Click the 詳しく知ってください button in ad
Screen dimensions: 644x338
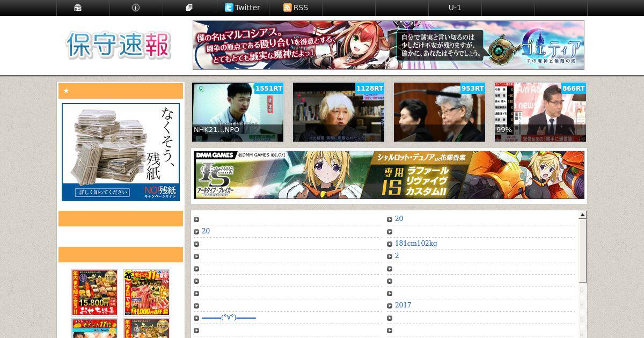pyautogui.click(x=101, y=192)
